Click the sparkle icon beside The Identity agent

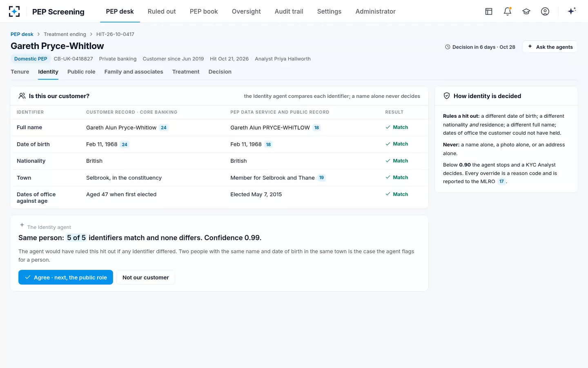22,225
